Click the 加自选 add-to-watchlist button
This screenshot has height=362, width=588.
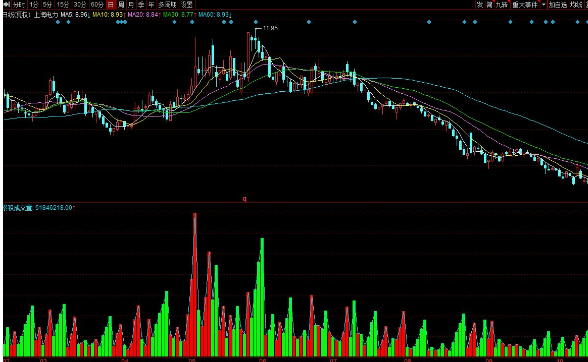(x=557, y=5)
